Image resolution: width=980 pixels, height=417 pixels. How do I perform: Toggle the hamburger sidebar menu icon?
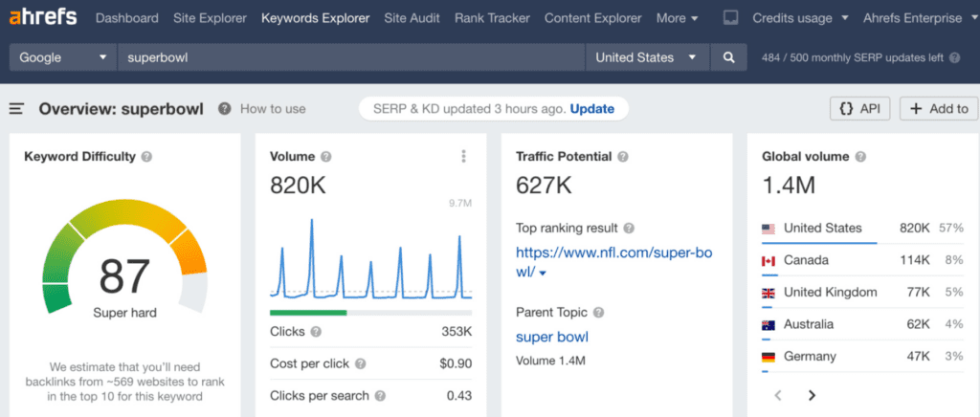(x=17, y=109)
